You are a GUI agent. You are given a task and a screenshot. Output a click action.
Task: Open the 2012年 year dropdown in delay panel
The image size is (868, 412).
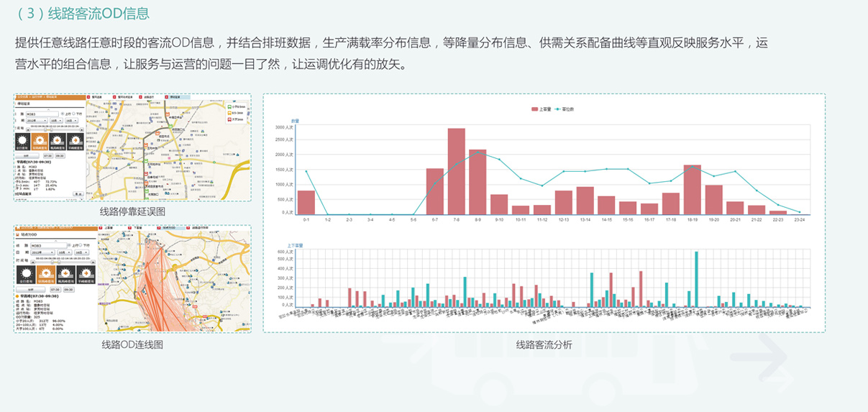[x=36, y=120]
